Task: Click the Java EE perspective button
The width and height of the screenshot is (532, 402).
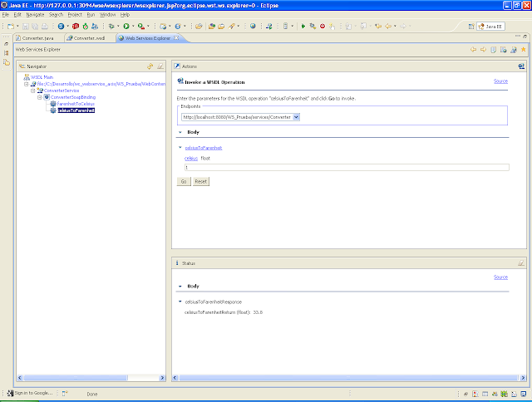Action: click(490, 27)
